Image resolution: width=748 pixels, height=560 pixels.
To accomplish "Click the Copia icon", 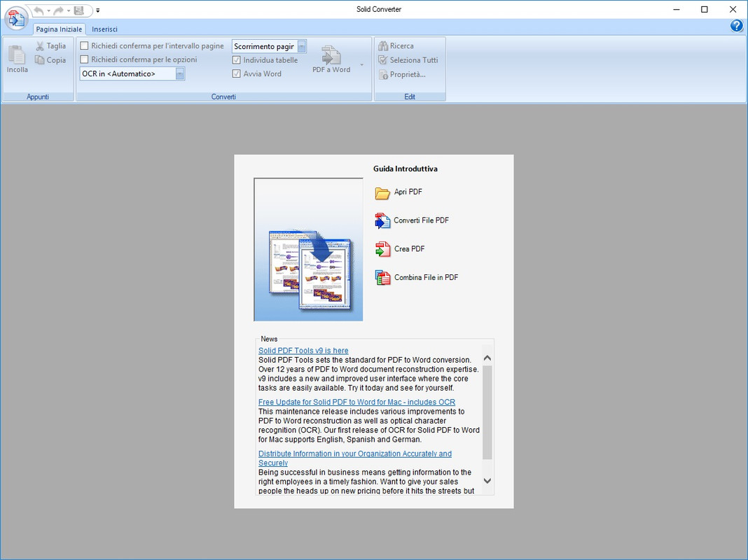I will (40, 60).
